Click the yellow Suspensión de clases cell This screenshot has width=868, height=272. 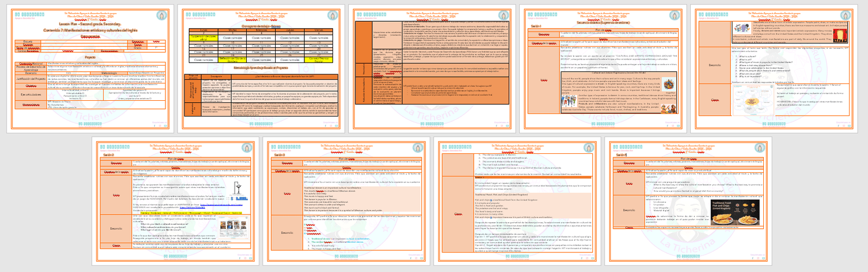pos(204,38)
